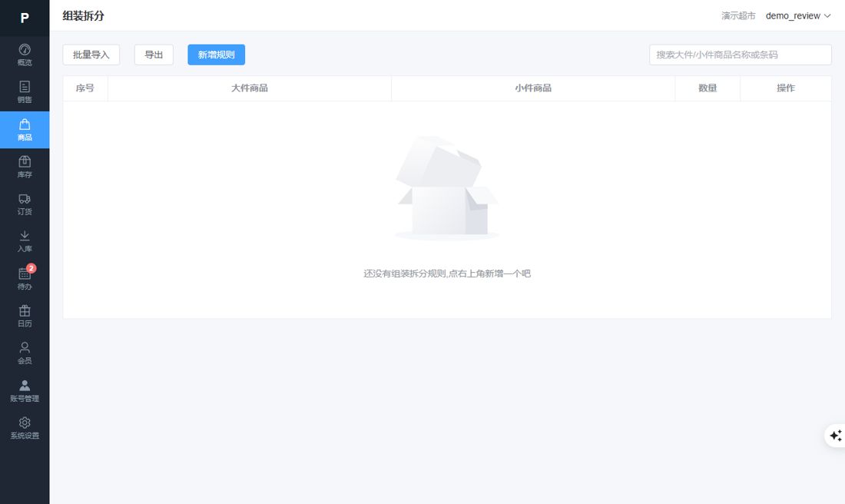
Task: Open the 概览 overview sidebar icon
Action: pyautogui.click(x=25, y=55)
